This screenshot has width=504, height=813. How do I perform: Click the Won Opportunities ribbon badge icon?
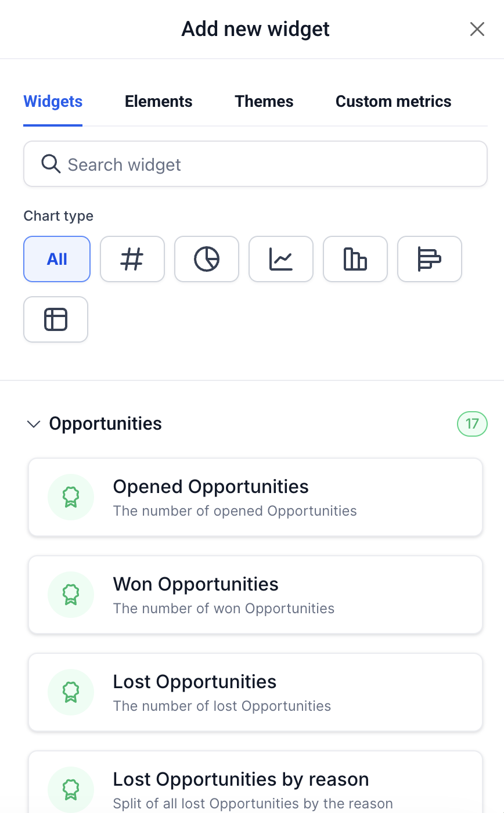click(x=71, y=595)
